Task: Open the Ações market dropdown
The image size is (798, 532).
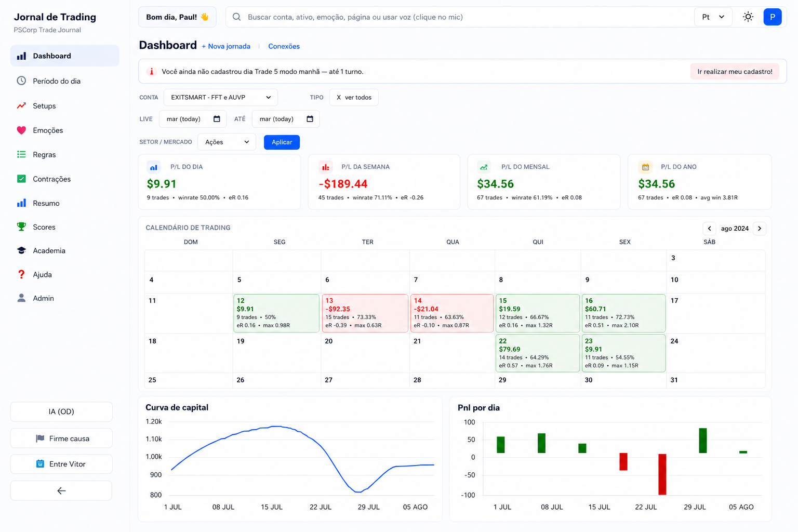Action: coord(227,142)
